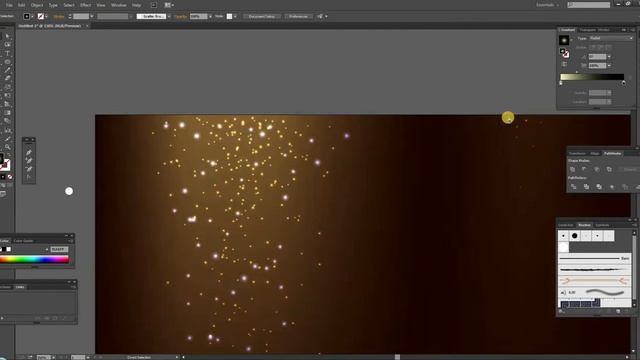Image resolution: width=640 pixels, height=360 pixels.
Task: Open the File menu
Action: [x=9, y=5]
